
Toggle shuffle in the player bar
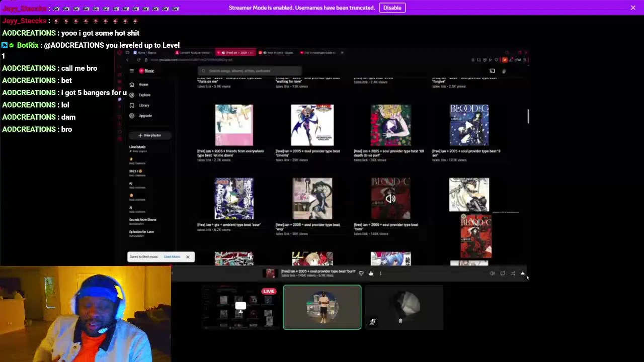coord(513,274)
